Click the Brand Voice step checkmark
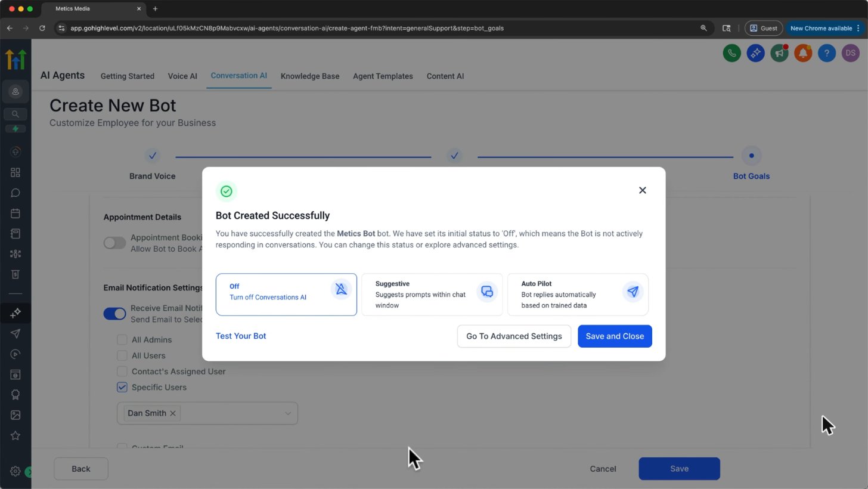868x489 pixels. pos(153,156)
